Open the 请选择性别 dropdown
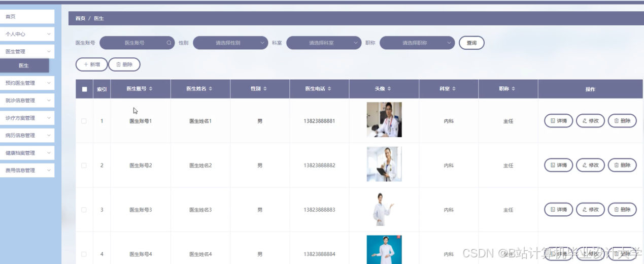644x264 pixels. pos(230,43)
